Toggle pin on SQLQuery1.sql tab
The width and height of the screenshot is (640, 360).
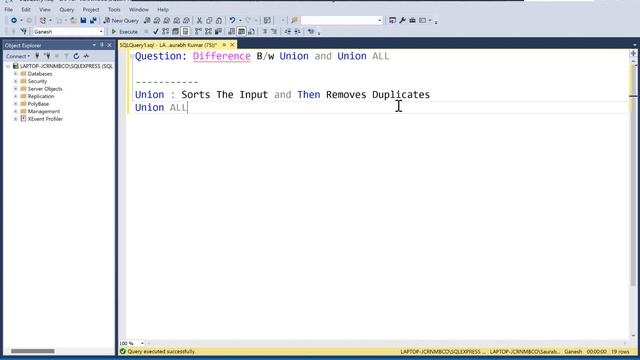coord(224,45)
